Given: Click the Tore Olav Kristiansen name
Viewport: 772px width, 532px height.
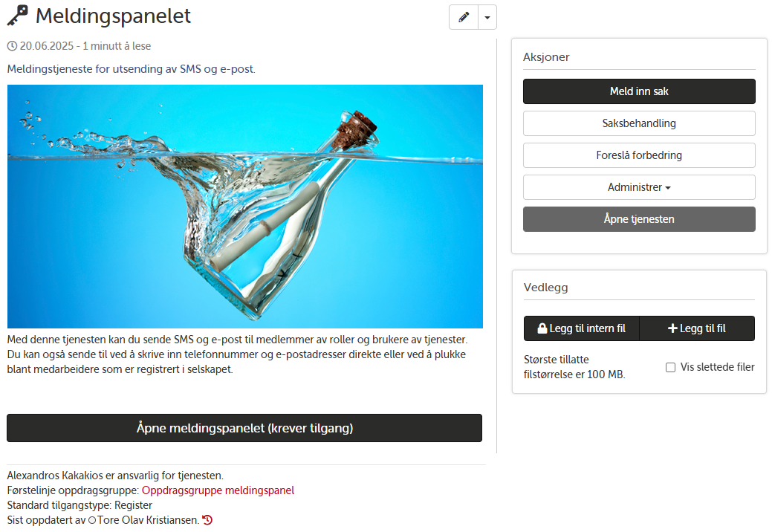Looking at the screenshot, I should point(148,520).
